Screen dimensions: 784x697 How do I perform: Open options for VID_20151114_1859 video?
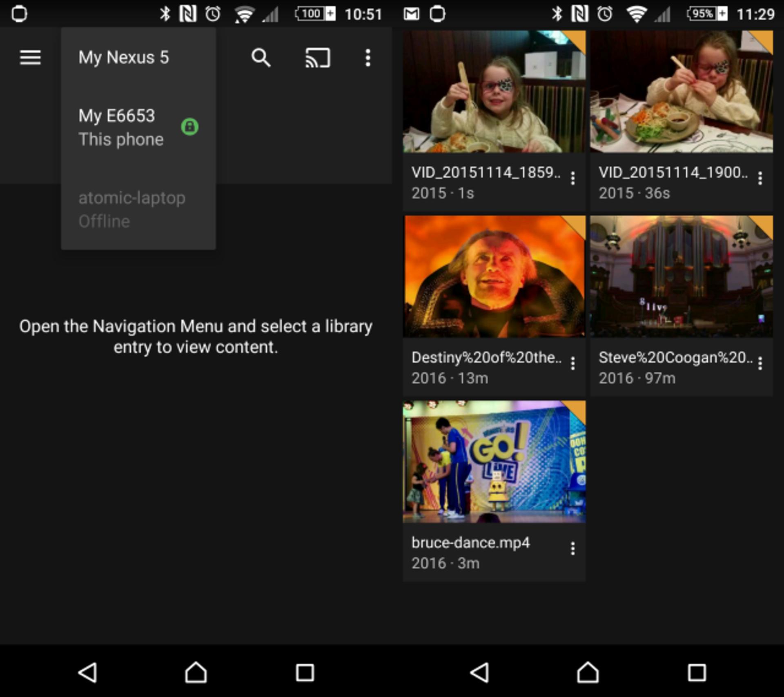[573, 178]
